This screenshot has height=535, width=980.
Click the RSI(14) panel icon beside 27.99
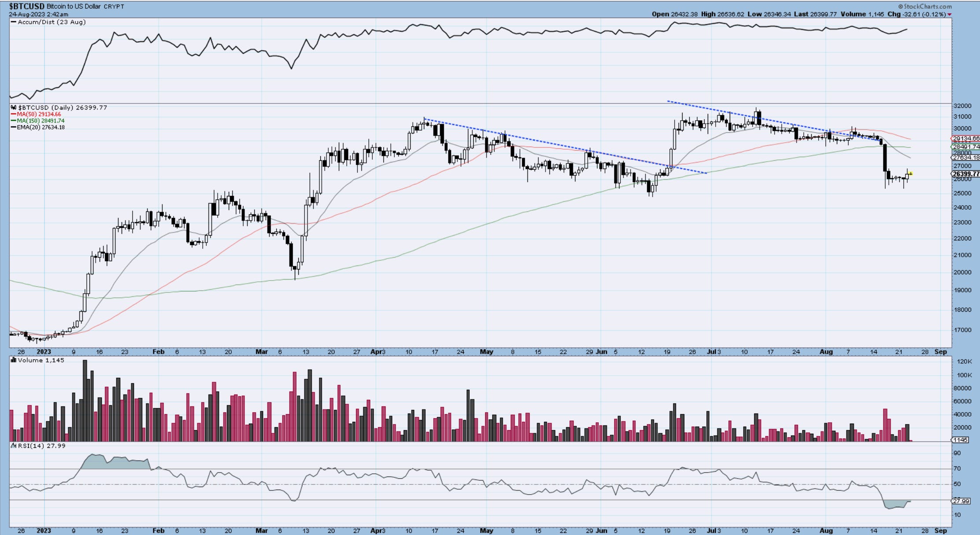[14, 446]
